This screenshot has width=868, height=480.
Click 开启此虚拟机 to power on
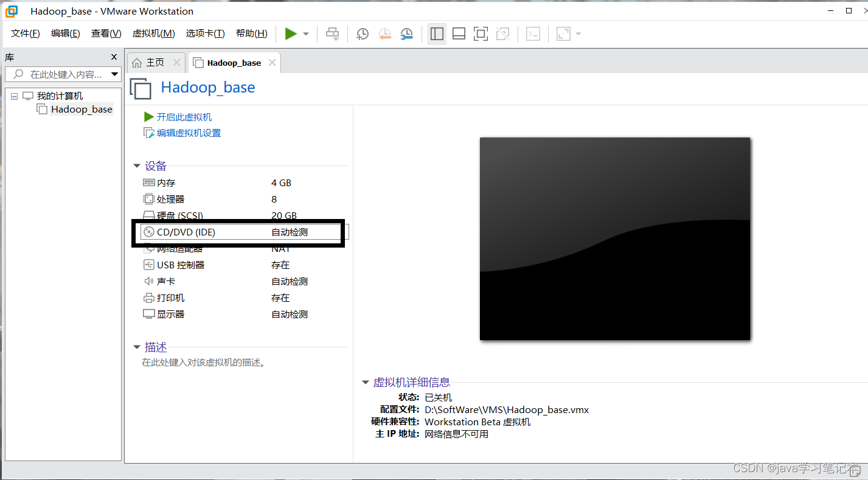[184, 117]
